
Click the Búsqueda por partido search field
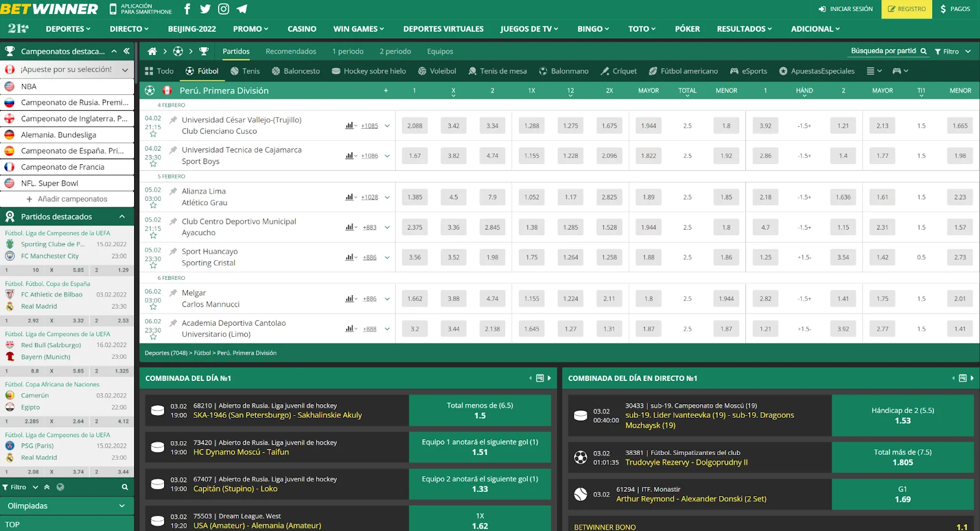[x=883, y=51]
